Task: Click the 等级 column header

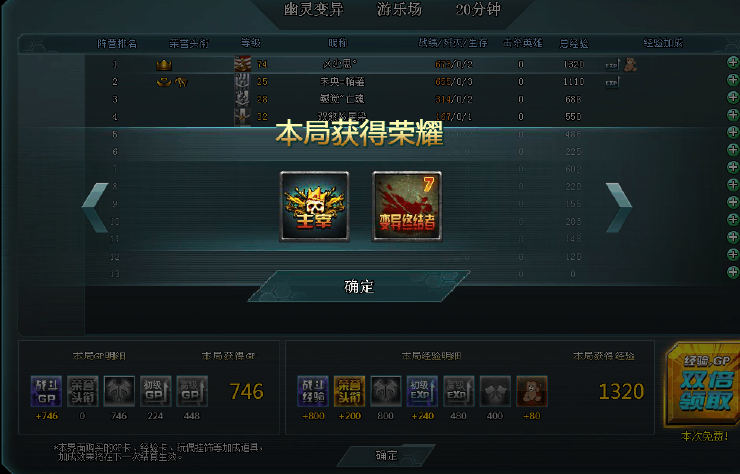Action: 251,43
